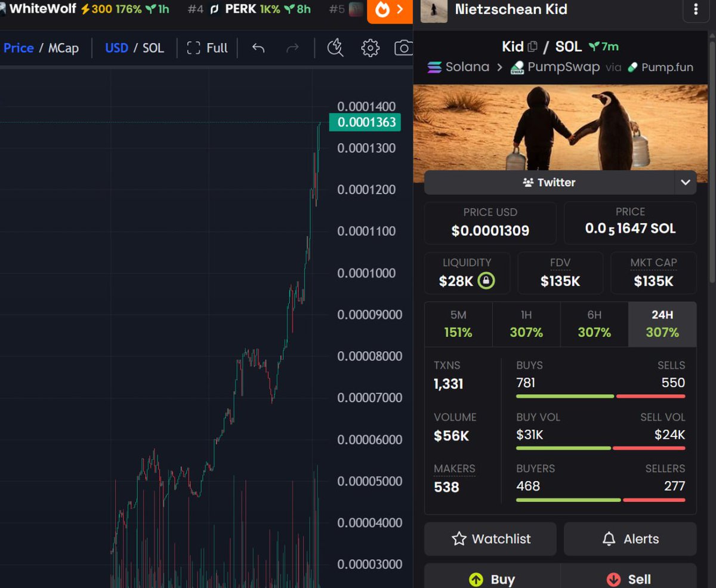Click the right panel vertical scrollbar
716x588 pixels.
click(712, 161)
